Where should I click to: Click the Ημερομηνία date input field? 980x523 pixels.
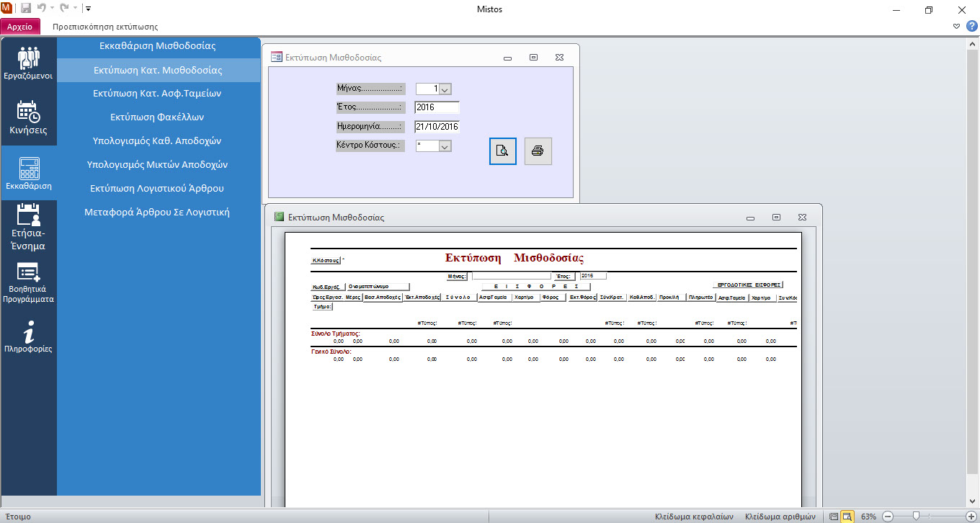[437, 127]
